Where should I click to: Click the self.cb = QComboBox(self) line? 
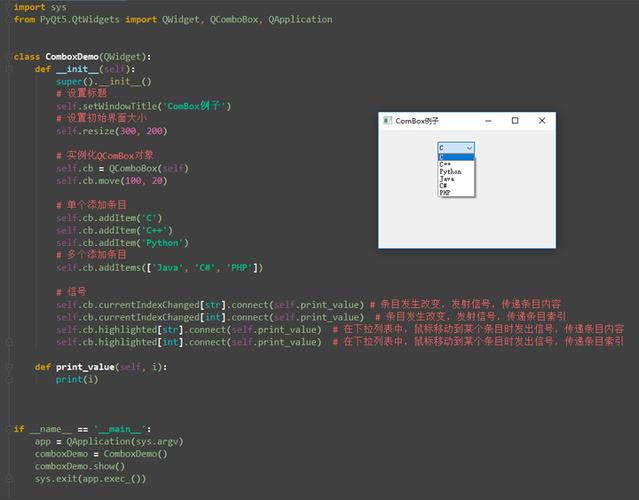122,168
